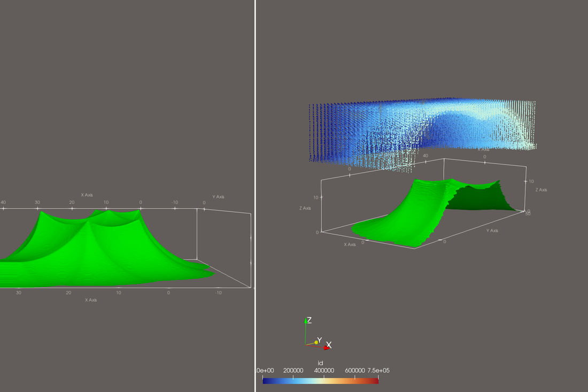
Task: Click the Y Axis label in the right view
Action: tap(492, 230)
